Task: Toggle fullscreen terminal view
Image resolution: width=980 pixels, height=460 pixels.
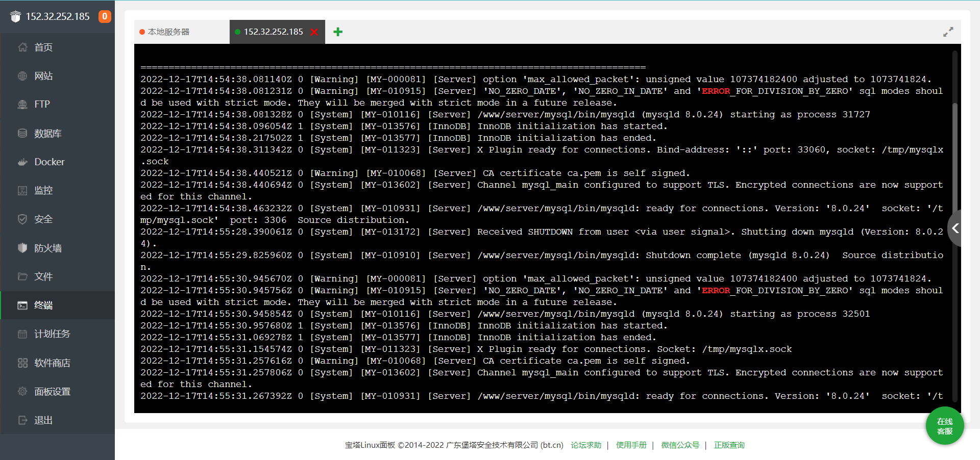Action: point(948,32)
